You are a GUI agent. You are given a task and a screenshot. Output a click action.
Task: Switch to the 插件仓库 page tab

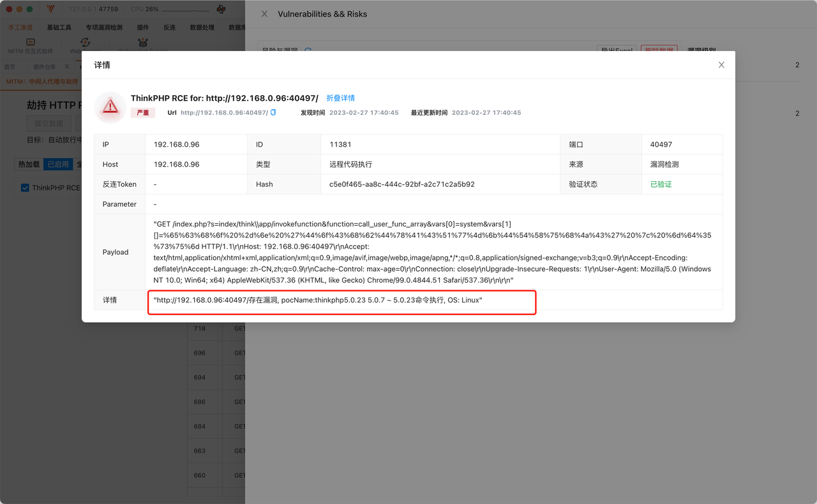click(44, 66)
